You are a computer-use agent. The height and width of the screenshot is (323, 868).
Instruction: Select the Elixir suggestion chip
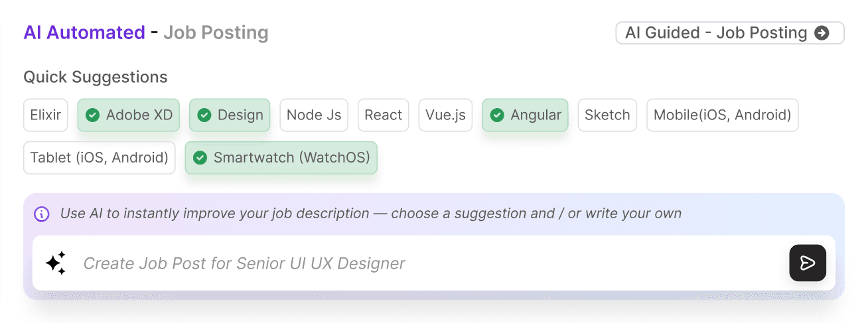pos(46,115)
